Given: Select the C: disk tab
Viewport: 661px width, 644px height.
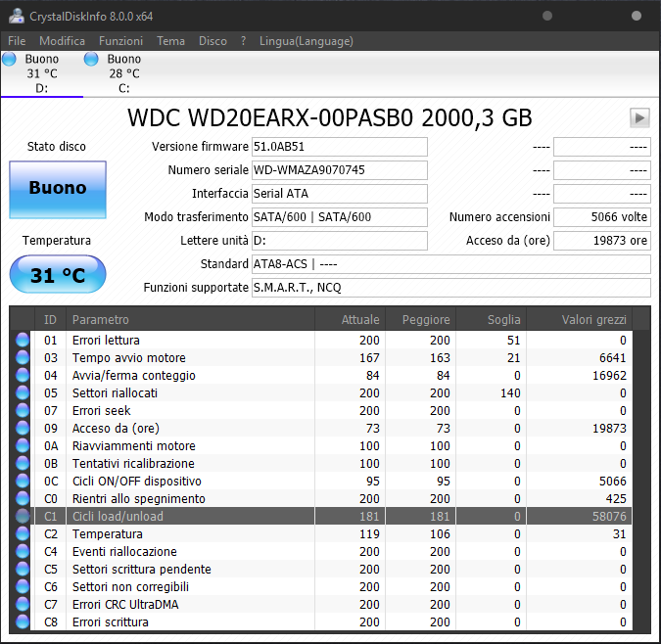Looking at the screenshot, I should 124,73.
